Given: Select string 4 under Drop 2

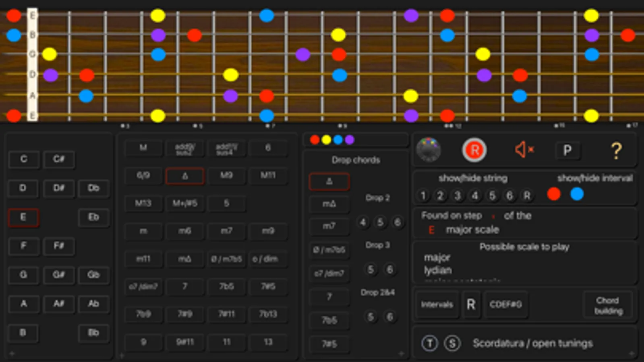Looking at the screenshot, I should pos(363,222).
